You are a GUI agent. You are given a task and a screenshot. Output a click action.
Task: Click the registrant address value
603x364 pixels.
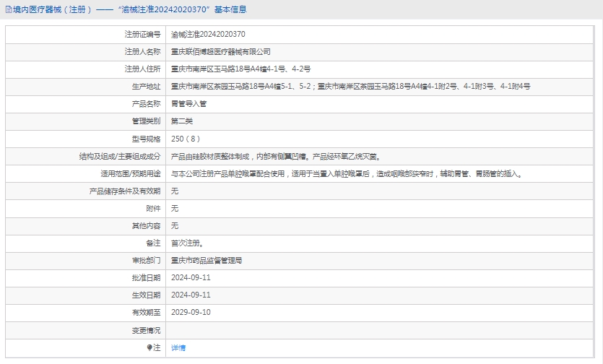tap(240, 69)
